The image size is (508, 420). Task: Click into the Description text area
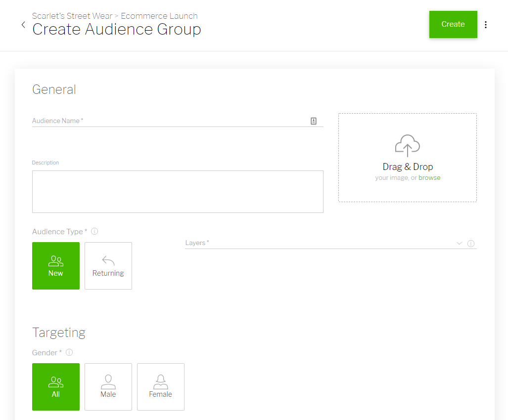point(178,192)
